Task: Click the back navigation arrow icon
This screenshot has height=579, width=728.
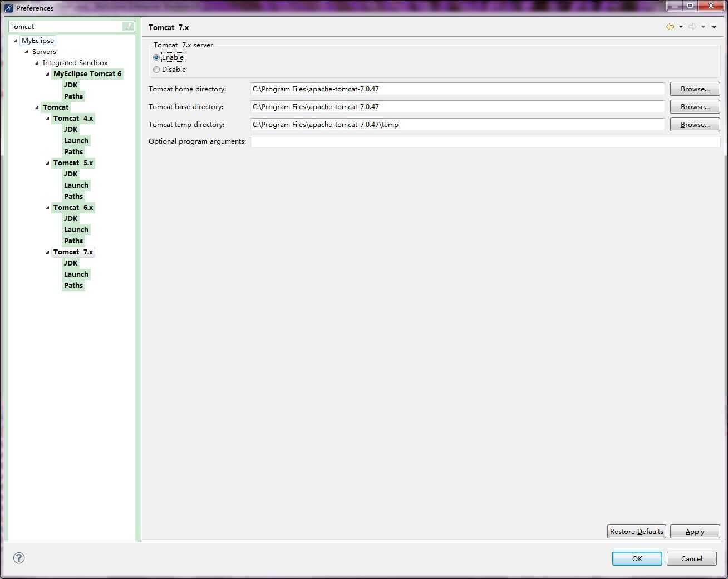Action: 670,27
